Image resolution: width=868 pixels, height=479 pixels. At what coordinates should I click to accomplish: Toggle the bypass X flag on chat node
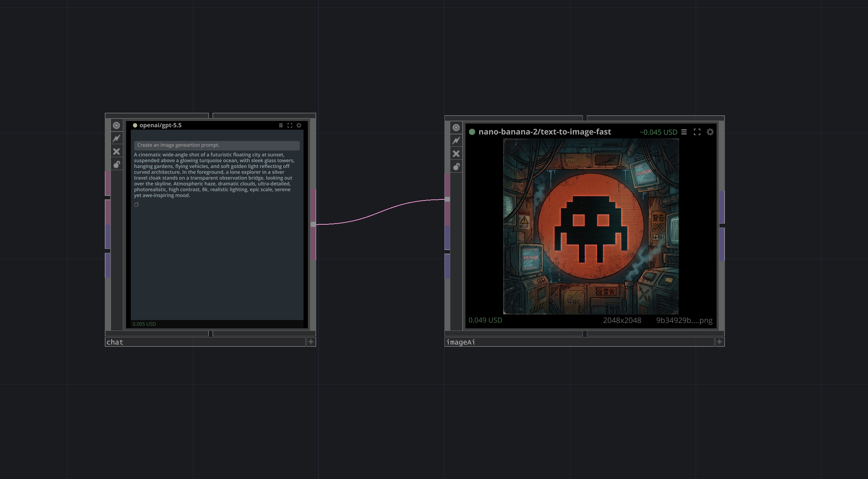(116, 151)
